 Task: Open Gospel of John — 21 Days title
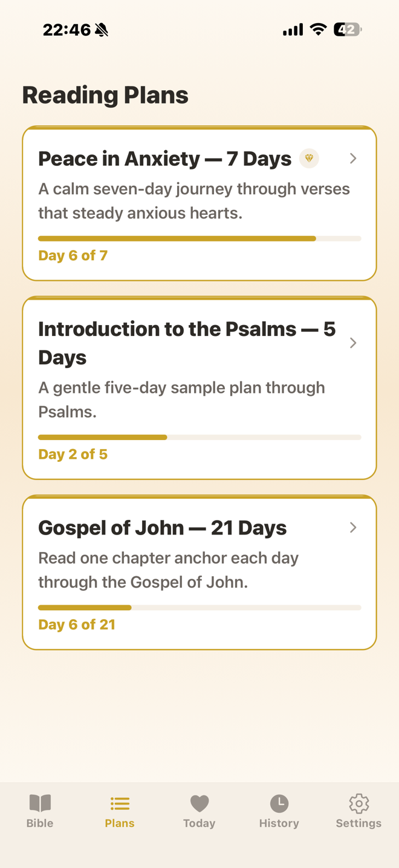[162, 528]
